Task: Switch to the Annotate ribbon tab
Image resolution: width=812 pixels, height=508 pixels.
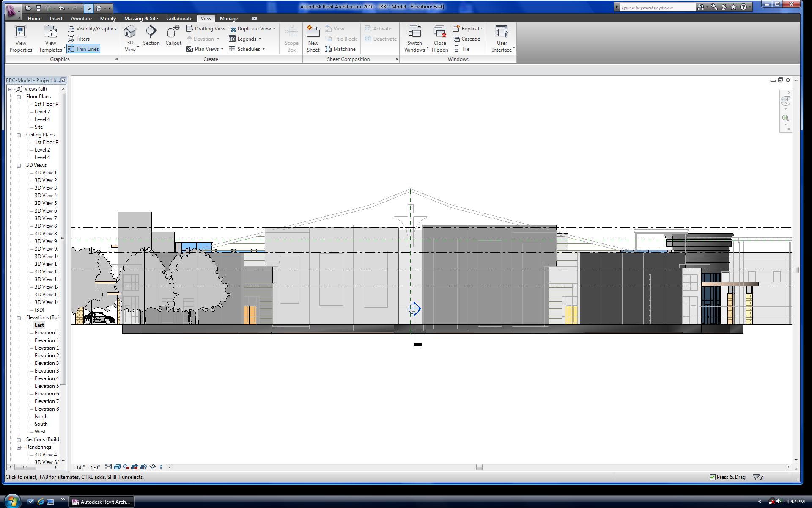Action: pyautogui.click(x=81, y=19)
